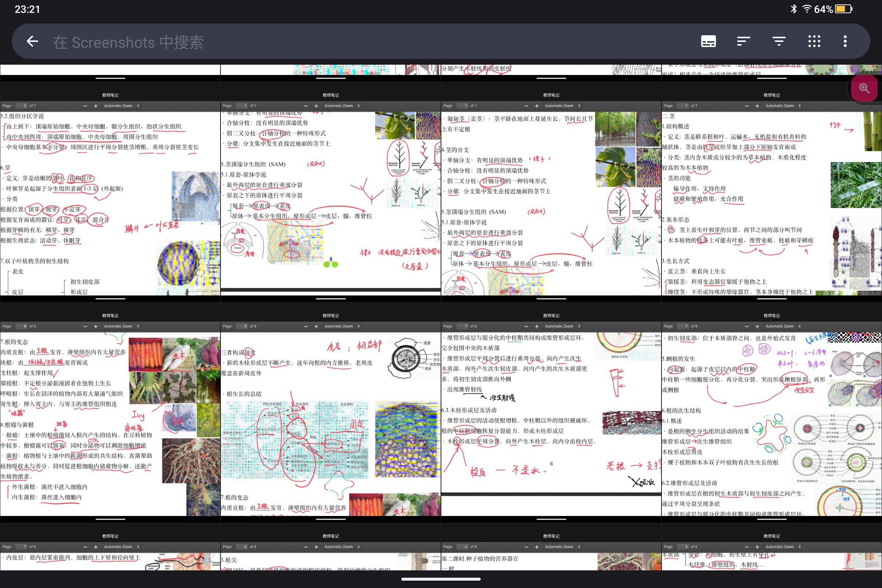Open the three-dot overflow menu

point(845,41)
